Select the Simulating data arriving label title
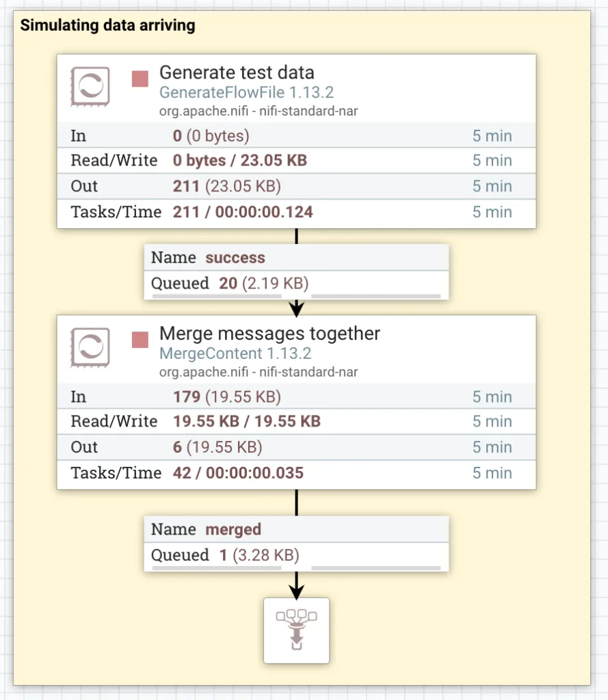The image size is (608, 700). 107,26
